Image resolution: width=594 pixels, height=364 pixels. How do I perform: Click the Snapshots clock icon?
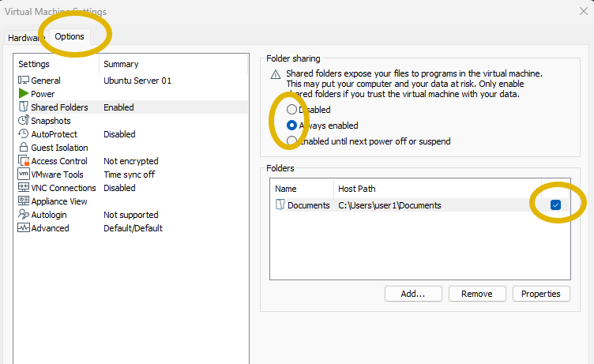[x=24, y=120]
